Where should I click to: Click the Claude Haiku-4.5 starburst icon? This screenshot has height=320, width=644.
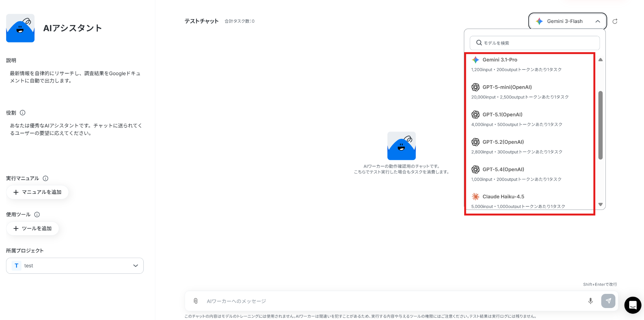475,197
